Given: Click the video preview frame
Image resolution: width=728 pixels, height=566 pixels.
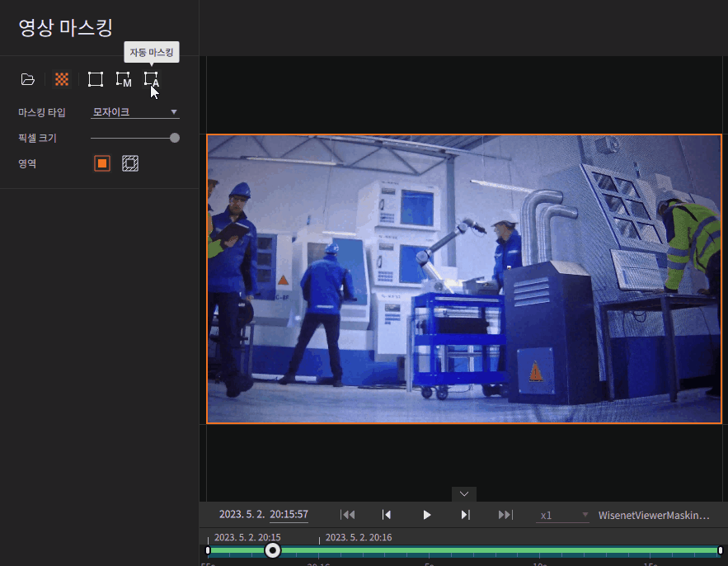Looking at the screenshot, I should tap(464, 279).
